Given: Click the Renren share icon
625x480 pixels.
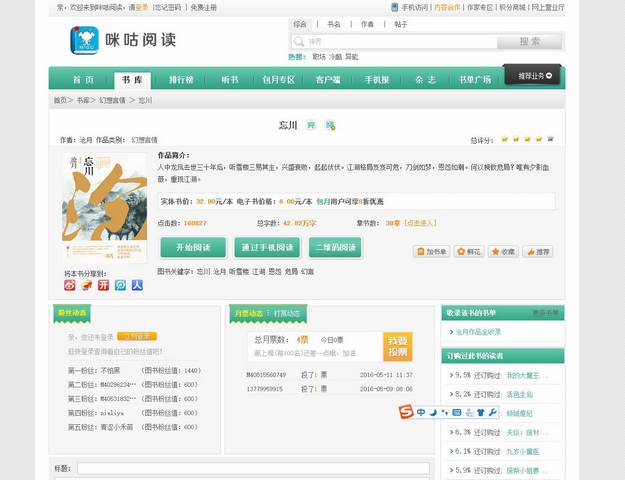Looking at the screenshot, I should (x=136, y=285).
